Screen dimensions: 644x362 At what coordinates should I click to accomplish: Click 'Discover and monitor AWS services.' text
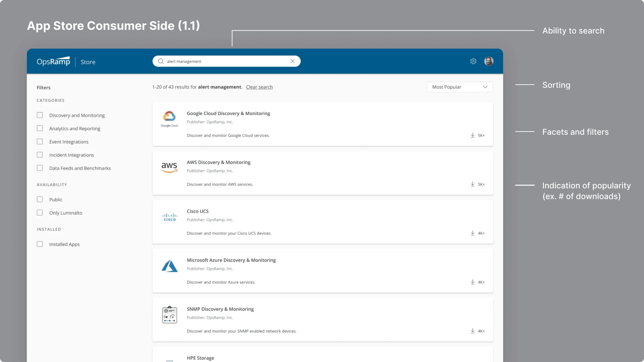[220, 184]
